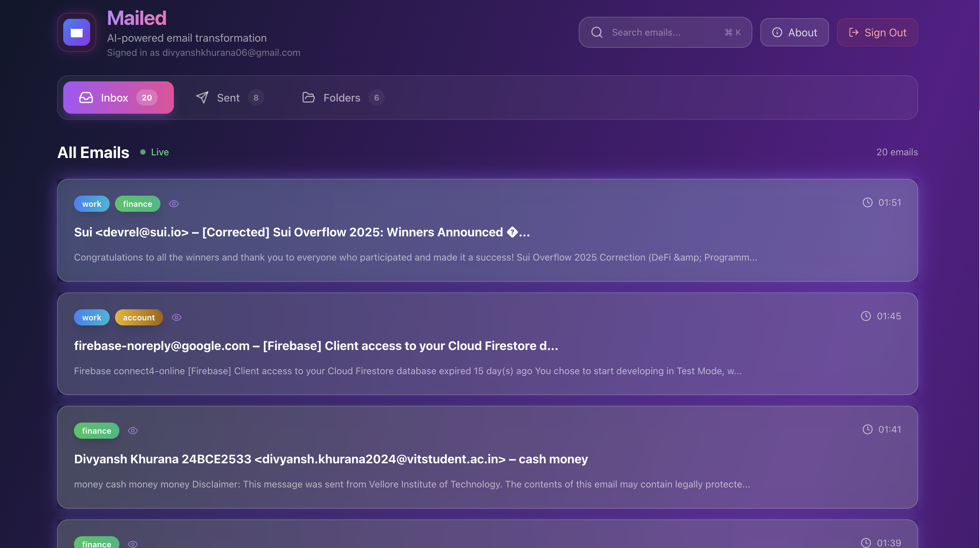
Task: Toggle the eye icon on Sui email
Action: tap(174, 204)
